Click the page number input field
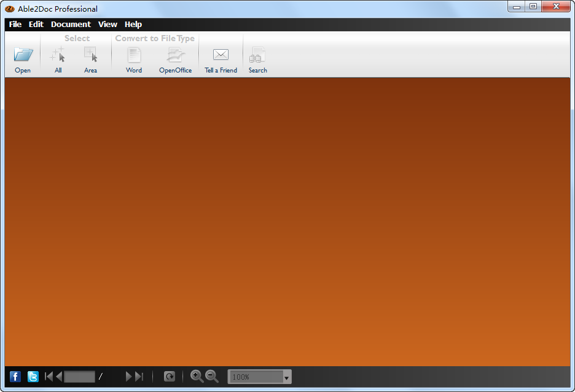The image size is (575, 392). [80, 377]
